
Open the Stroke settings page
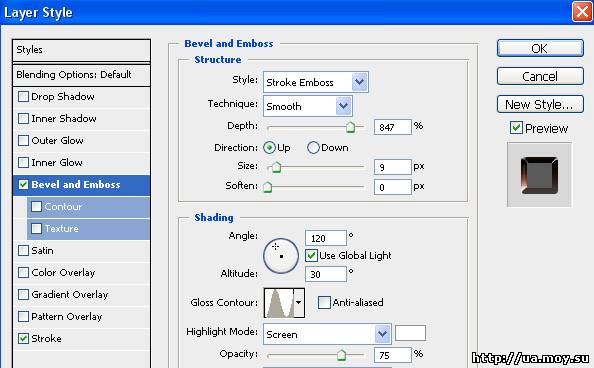point(46,338)
